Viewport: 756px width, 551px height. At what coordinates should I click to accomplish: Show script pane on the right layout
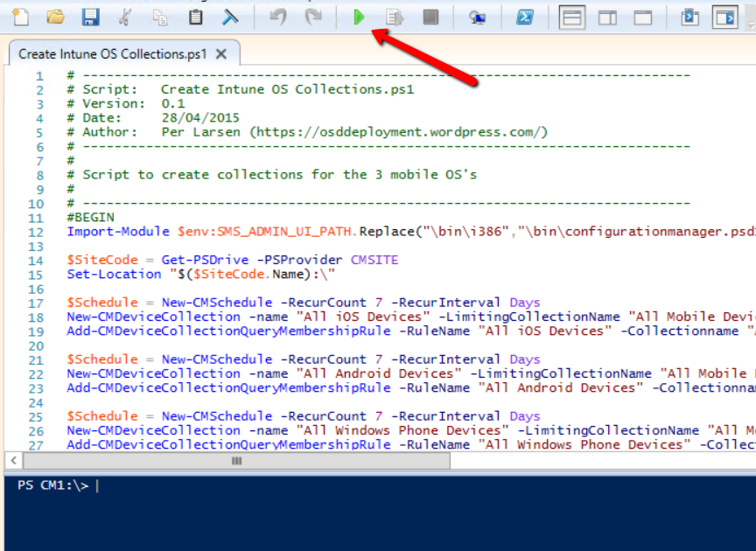coord(607,17)
